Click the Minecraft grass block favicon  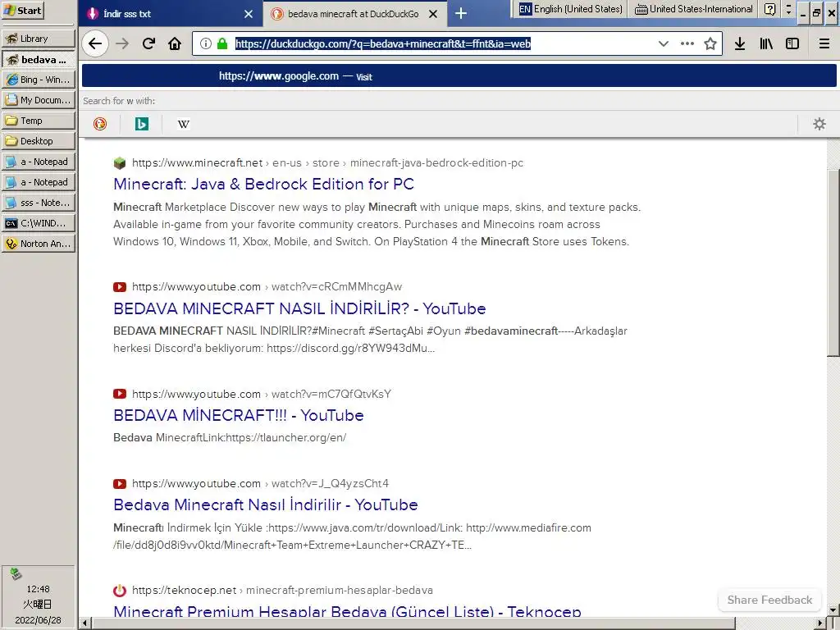[x=120, y=163]
